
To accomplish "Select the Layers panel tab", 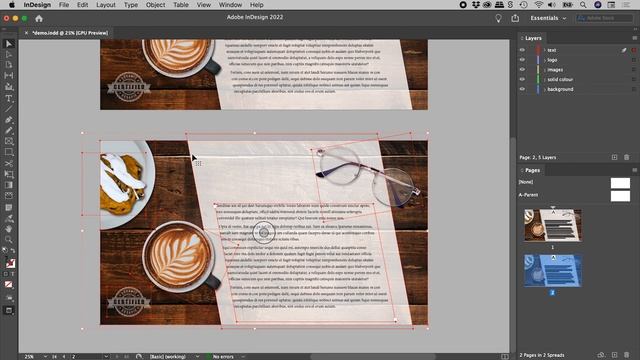I will coord(533,38).
